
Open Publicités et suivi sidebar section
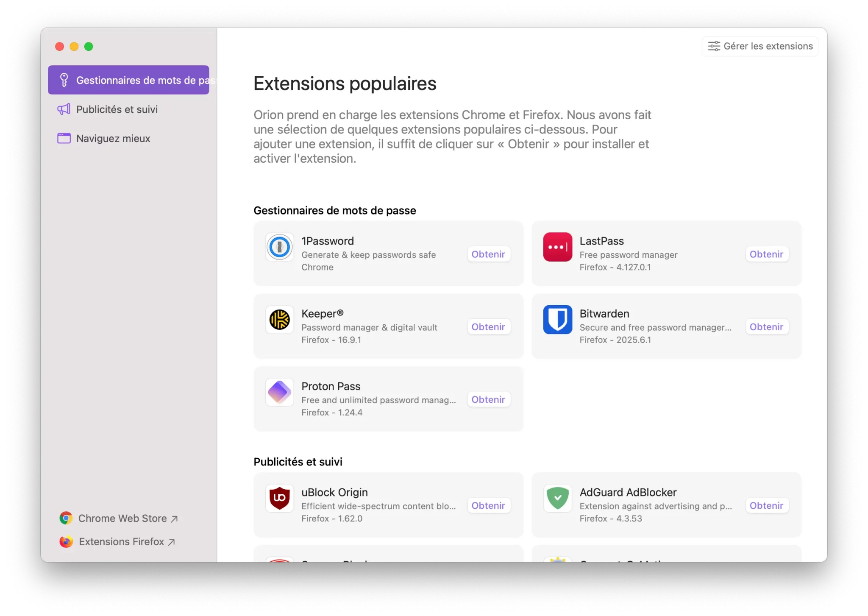(117, 109)
